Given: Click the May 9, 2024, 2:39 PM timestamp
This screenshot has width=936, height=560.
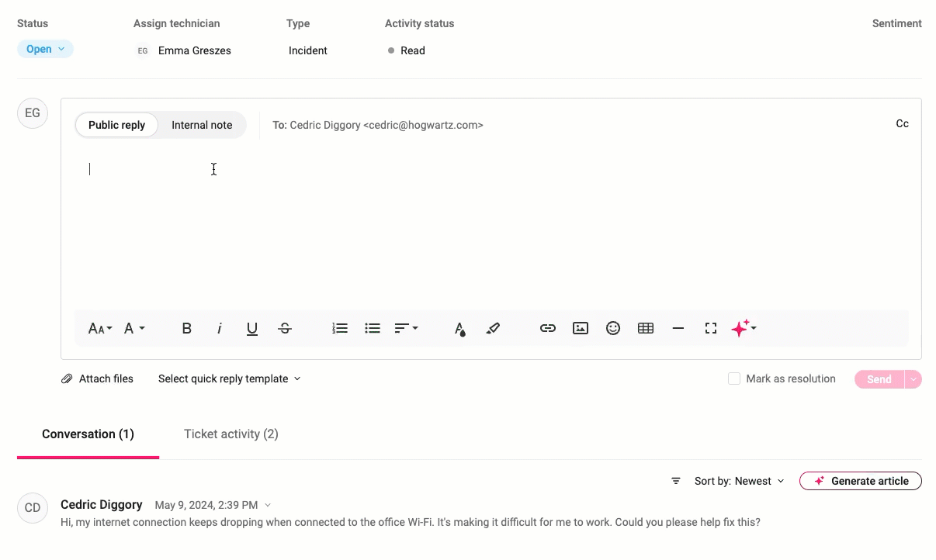Looking at the screenshot, I should (206, 506).
